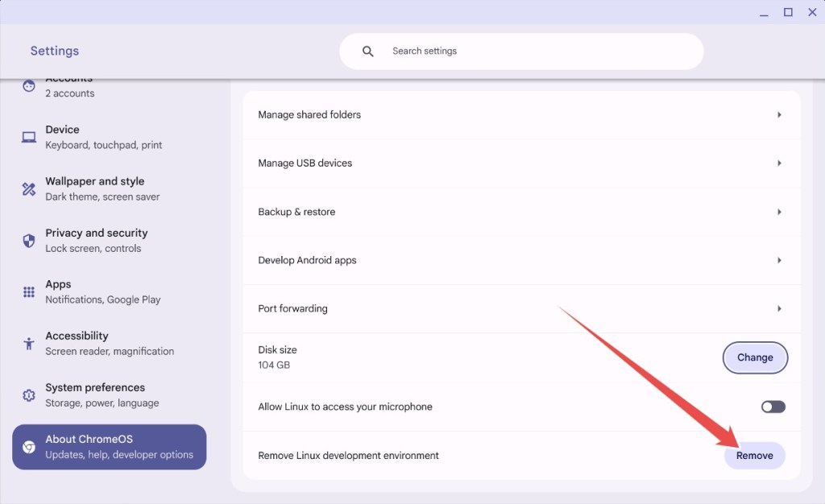Open Backup & restore chevron arrow
This screenshot has width=825, height=504.
(x=779, y=212)
